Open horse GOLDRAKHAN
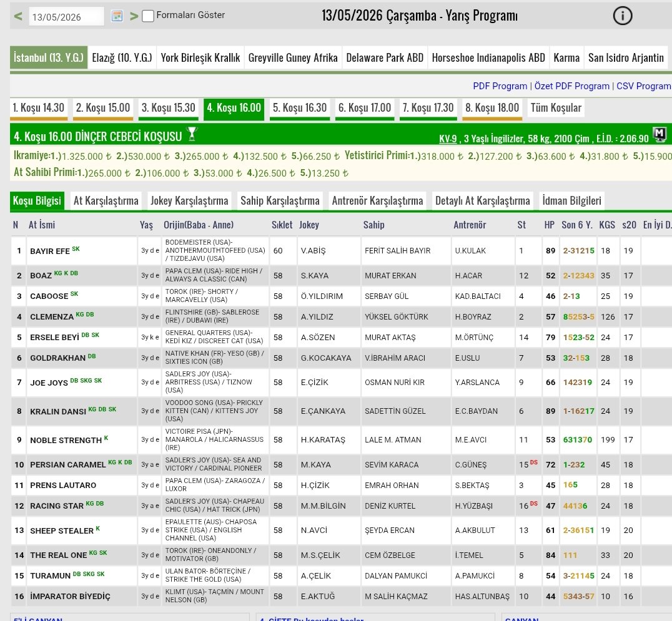The height and width of the screenshot is (621, 672). pyautogui.click(x=58, y=358)
